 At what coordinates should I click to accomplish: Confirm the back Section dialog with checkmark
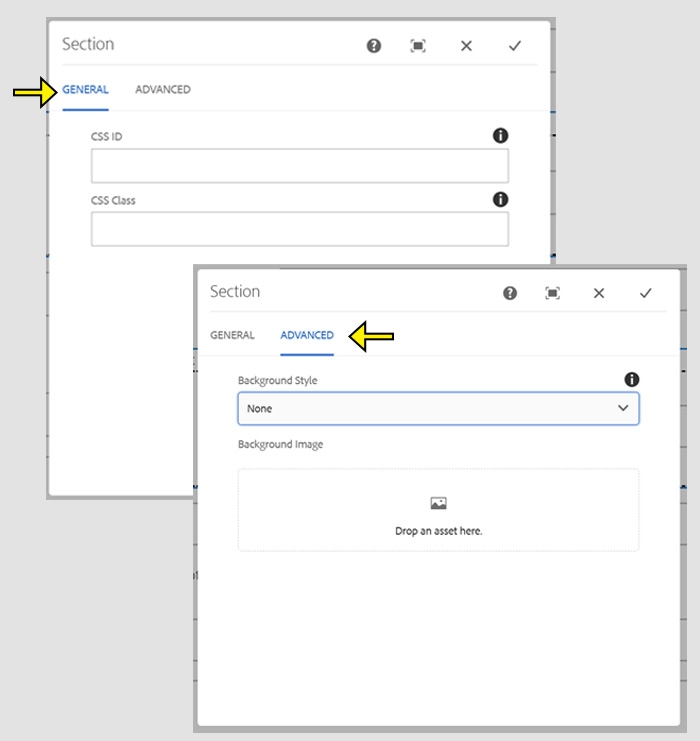pyautogui.click(x=515, y=46)
